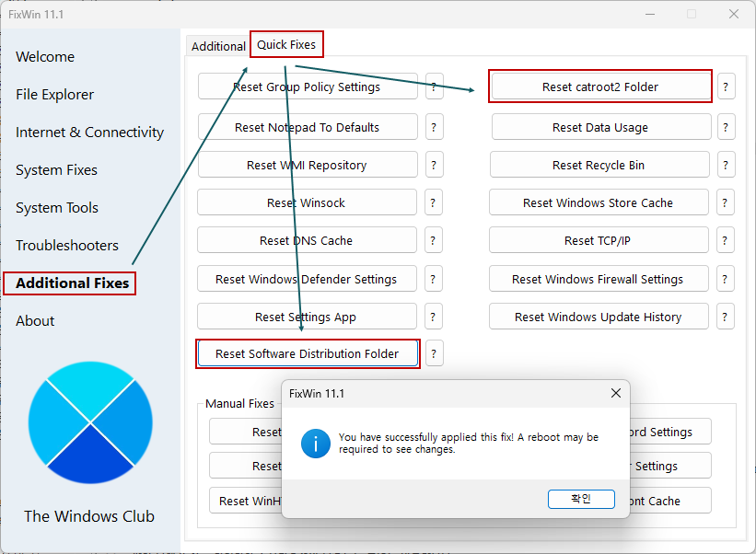Close the FixWin main window
Screen dimensions: 756x554
[734, 14]
